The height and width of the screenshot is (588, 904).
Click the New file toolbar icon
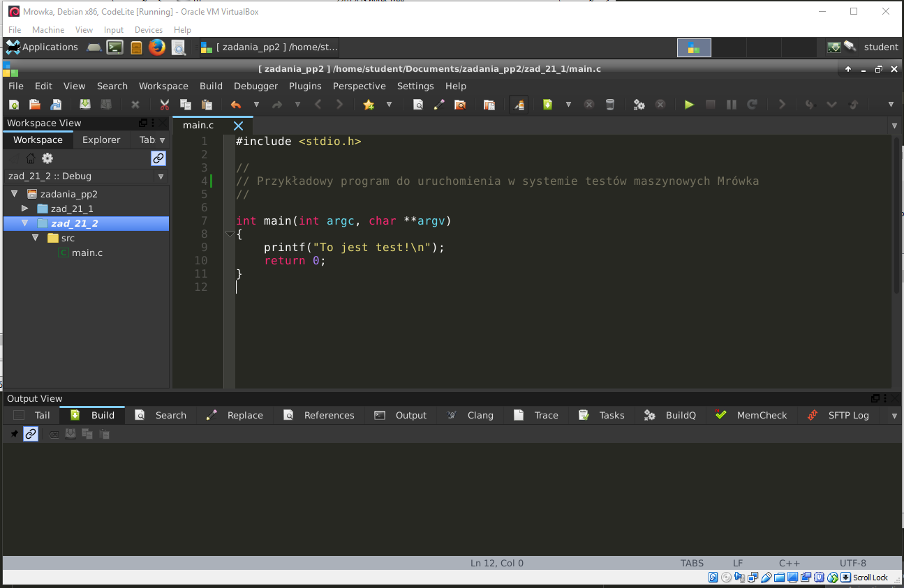coord(14,105)
